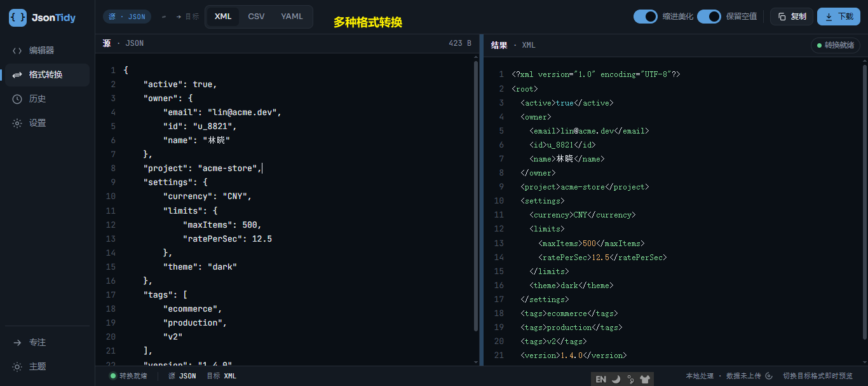
Task: Click the 切换目标格式即时预览 hint text
Action: click(x=818, y=376)
